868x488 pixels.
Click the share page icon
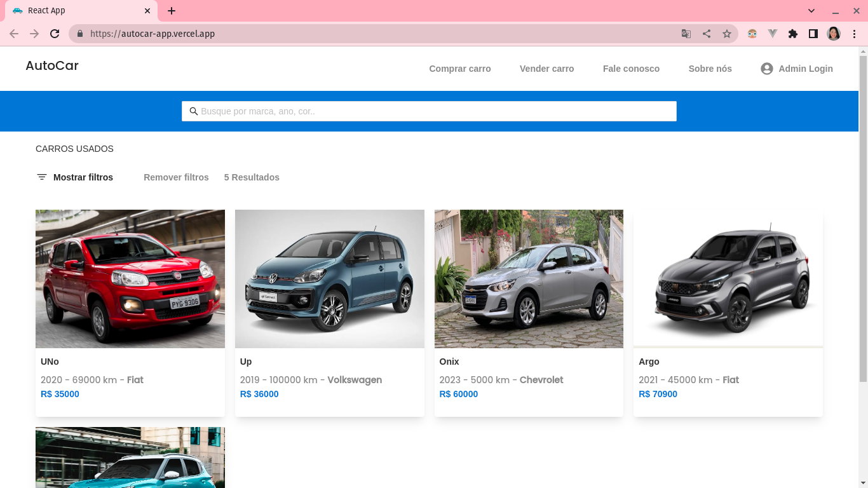[x=707, y=34]
